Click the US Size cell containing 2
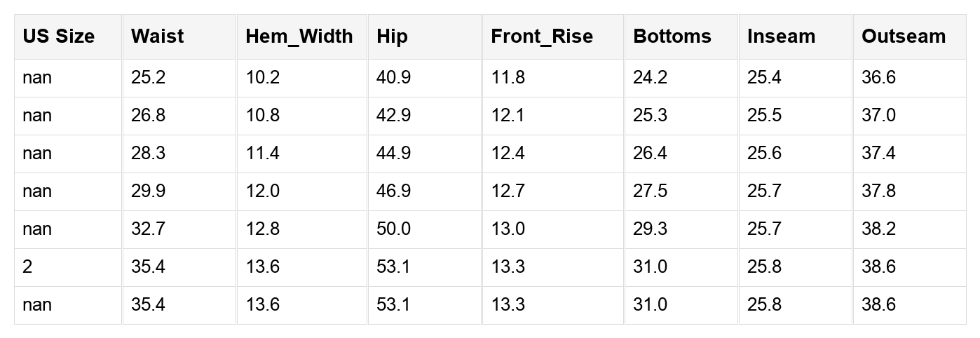980x338 pixels. coord(68,267)
